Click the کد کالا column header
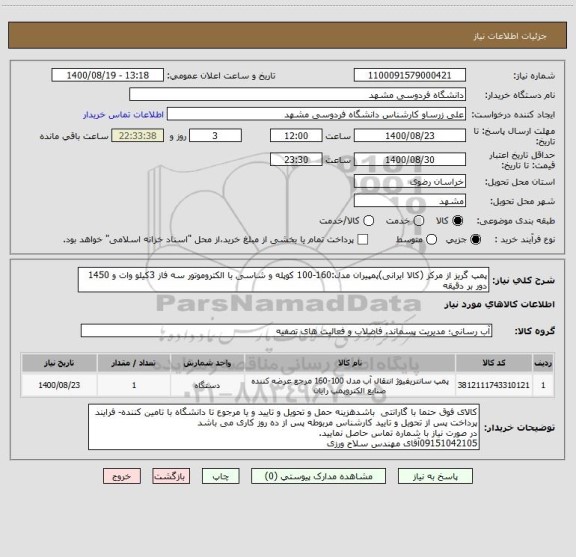This screenshot has height=557, width=576. tap(494, 363)
